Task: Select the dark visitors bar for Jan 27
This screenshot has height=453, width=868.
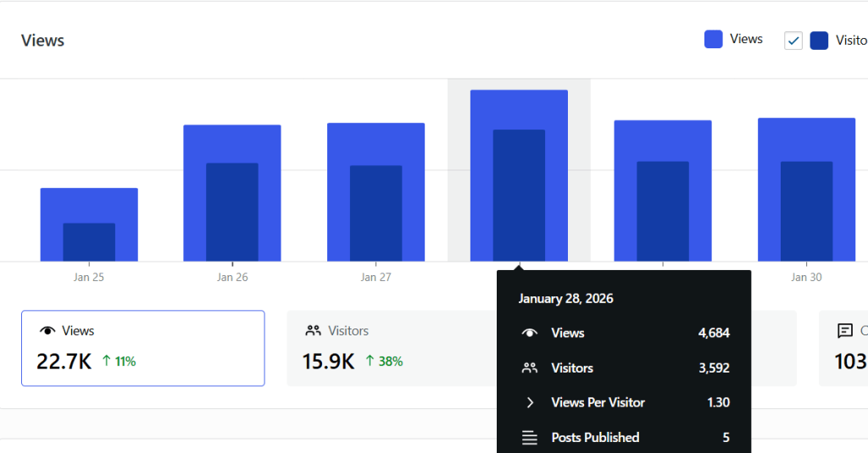Action: [376, 213]
